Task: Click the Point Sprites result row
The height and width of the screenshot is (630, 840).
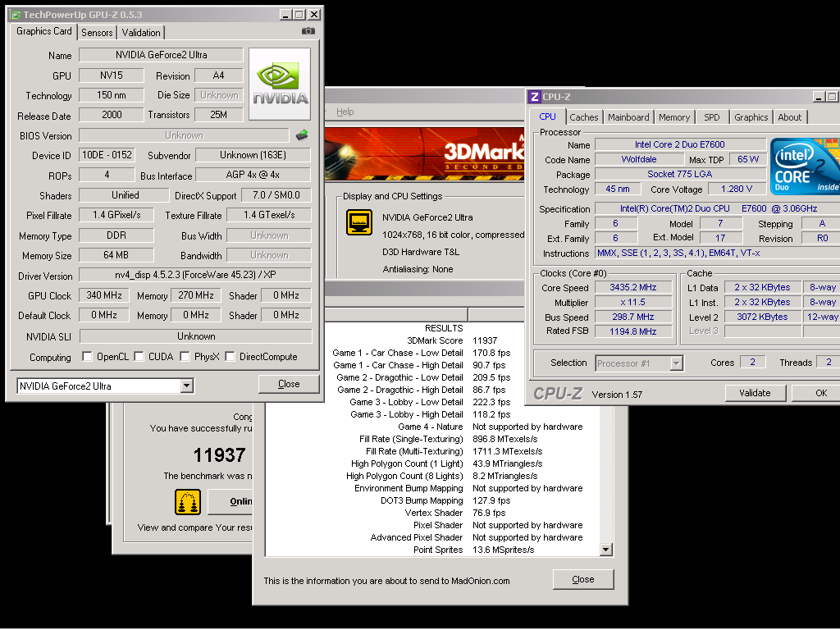Action: [473, 550]
